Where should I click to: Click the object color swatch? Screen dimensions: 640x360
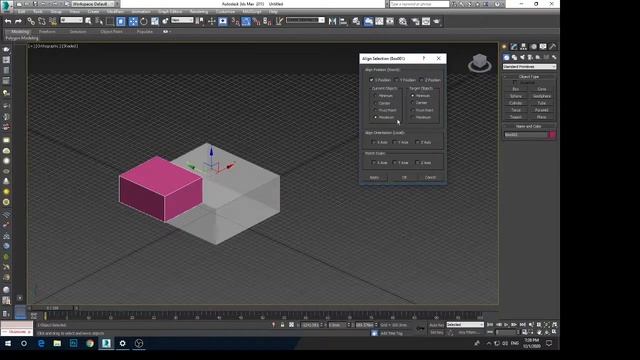tap(552, 135)
